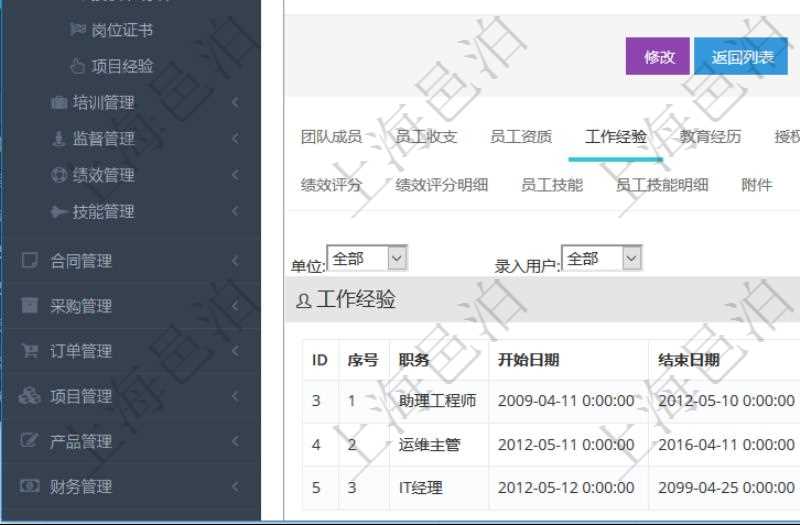This screenshot has width=800, height=525.
Task: Click the blue 返回列表 button
Action: coord(741,56)
